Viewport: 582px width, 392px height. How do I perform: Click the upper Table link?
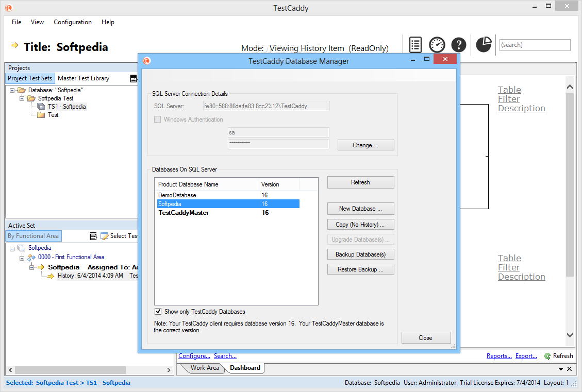[510, 90]
